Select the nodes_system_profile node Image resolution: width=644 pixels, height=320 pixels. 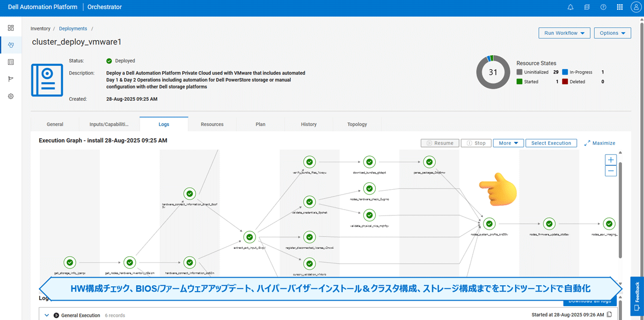tap(489, 224)
